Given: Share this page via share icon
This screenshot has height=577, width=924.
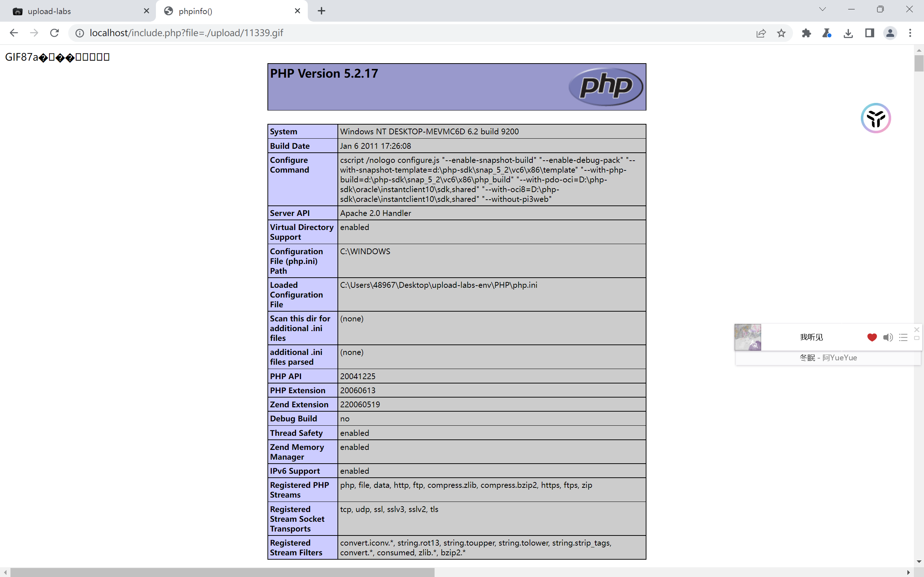Looking at the screenshot, I should [761, 33].
